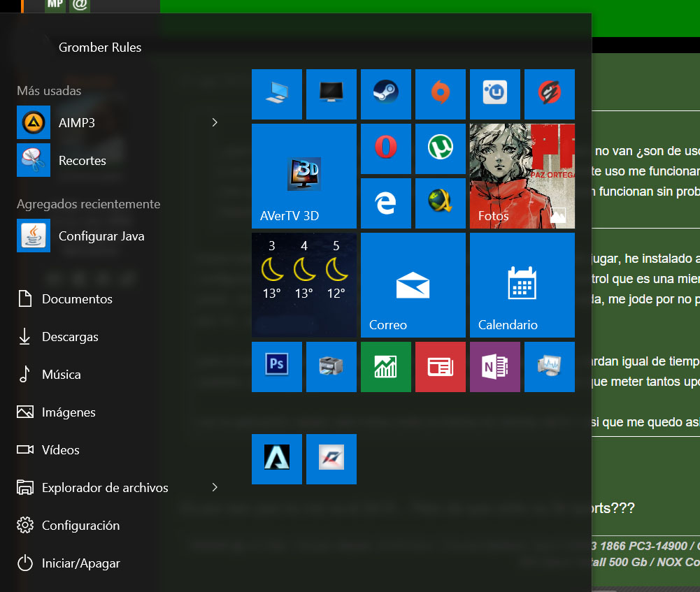Open Configuración from the Start menu
700x592 pixels.
point(80,526)
